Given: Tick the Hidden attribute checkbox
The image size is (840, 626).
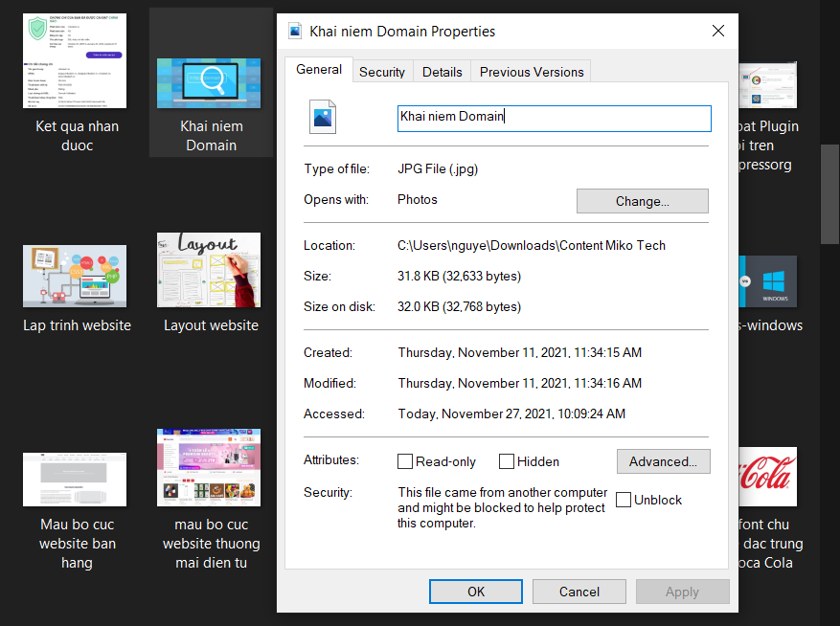Looking at the screenshot, I should [507, 461].
